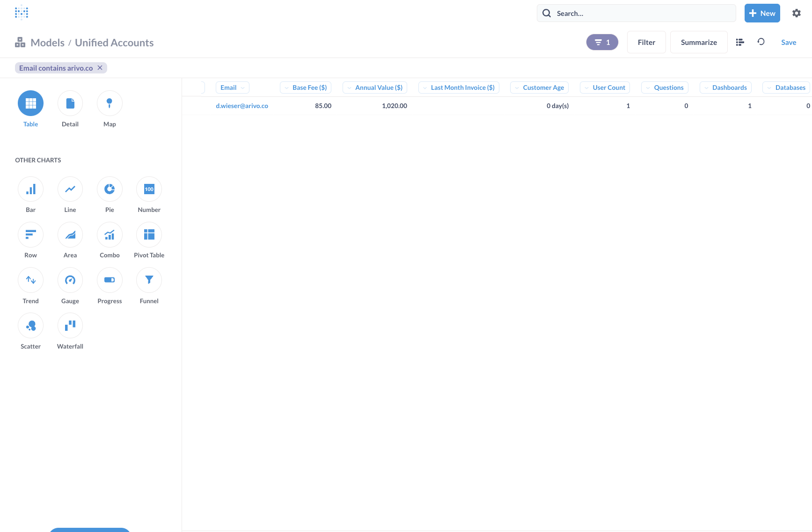Screen dimensions: 812x532
Task: Choose the Number visualization
Action: pyautogui.click(x=148, y=189)
